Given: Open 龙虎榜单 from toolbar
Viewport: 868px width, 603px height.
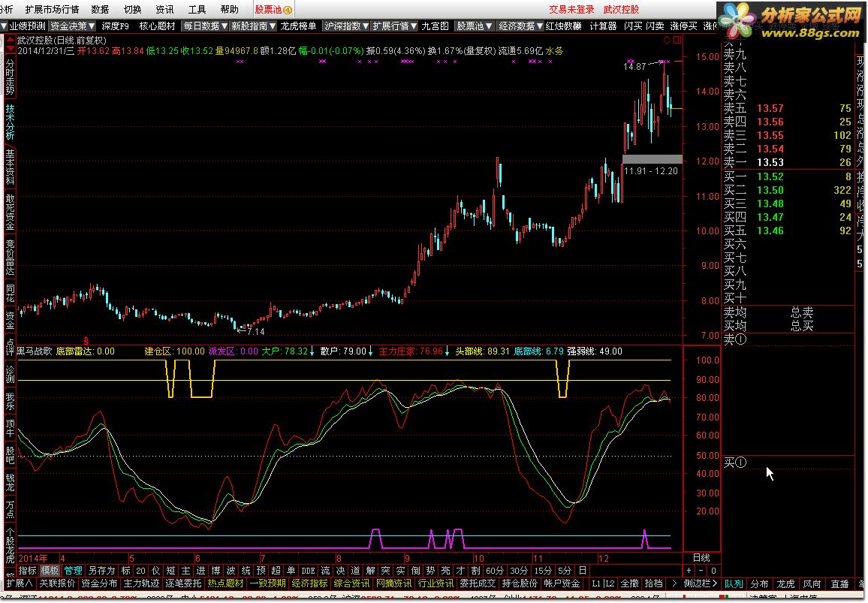Looking at the screenshot, I should coord(299,26).
